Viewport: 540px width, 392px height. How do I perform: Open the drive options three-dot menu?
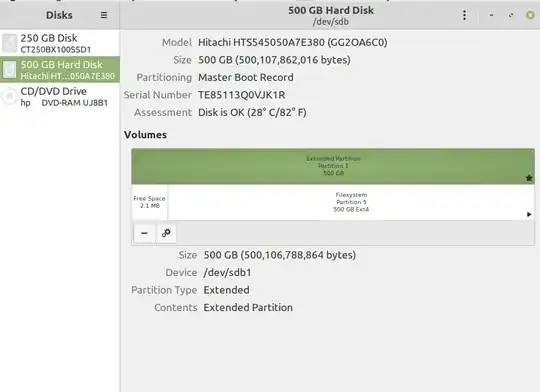coord(464,15)
